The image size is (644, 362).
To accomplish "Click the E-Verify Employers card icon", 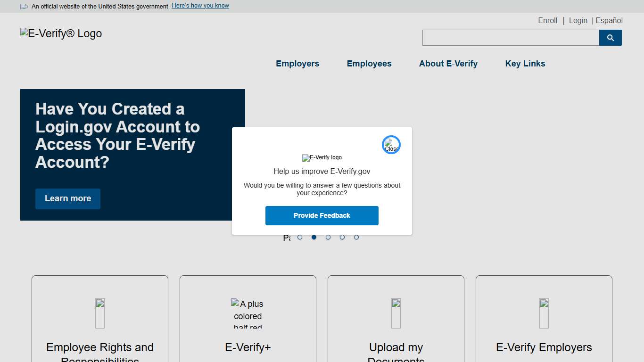I will [x=544, y=313].
